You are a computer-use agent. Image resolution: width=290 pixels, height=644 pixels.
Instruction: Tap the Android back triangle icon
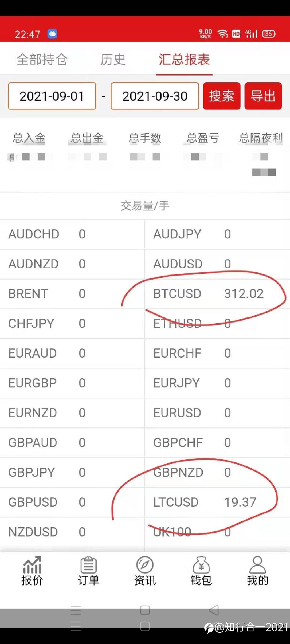pyautogui.click(x=214, y=610)
